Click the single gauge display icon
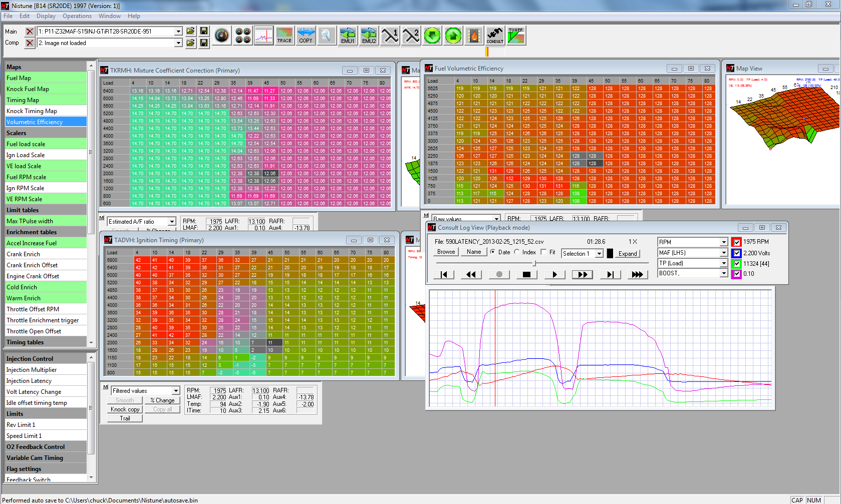Viewport: 841px width, 504px height. tap(222, 36)
